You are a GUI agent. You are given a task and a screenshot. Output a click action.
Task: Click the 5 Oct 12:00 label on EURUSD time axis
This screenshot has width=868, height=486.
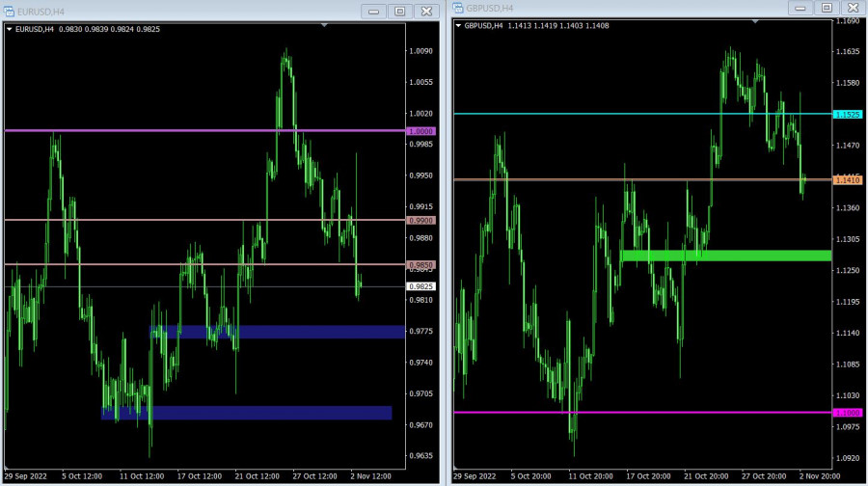tap(82, 476)
